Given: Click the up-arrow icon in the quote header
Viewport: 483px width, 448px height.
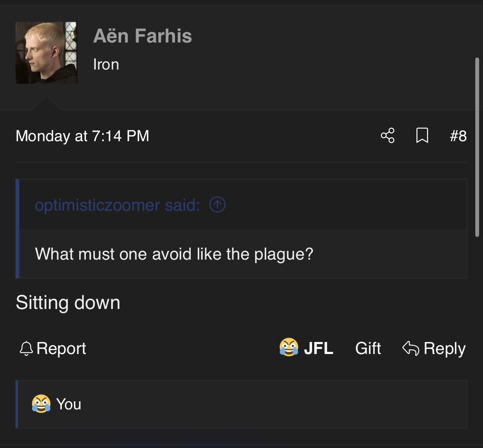Looking at the screenshot, I should point(217,205).
